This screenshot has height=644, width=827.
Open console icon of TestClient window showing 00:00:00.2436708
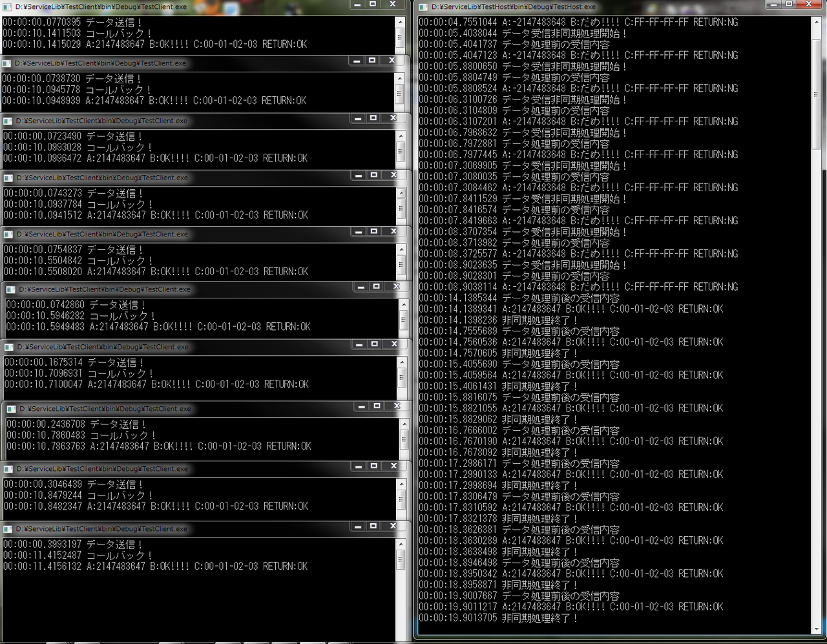(x=12, y=409)
